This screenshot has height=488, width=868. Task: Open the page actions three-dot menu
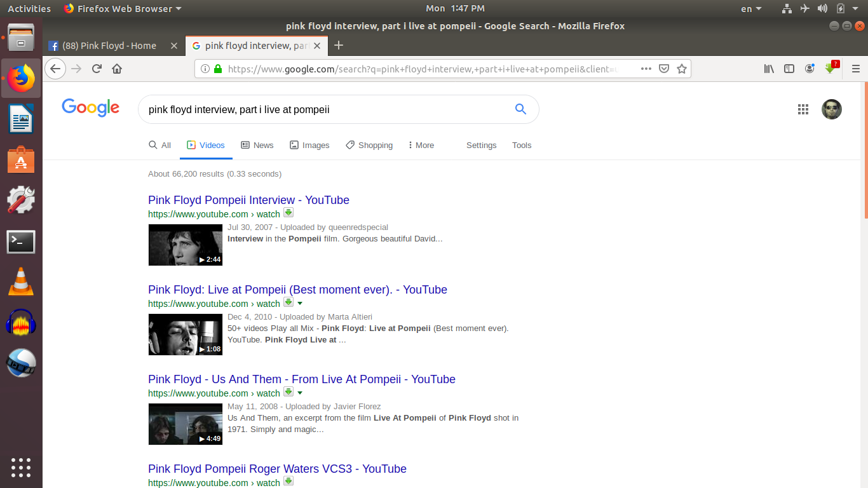click(x=646, y=69)
